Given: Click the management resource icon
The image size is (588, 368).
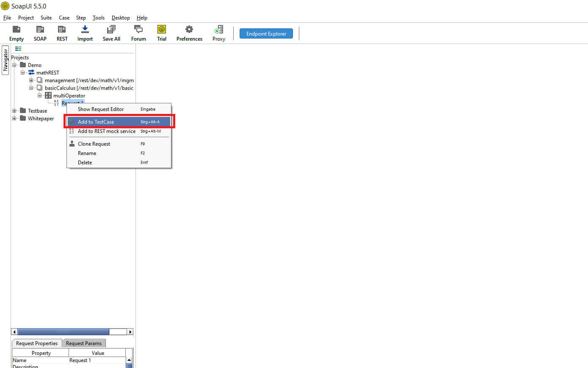Looking at the screenshot, I should pyautogui.click(x=40, y=80).
